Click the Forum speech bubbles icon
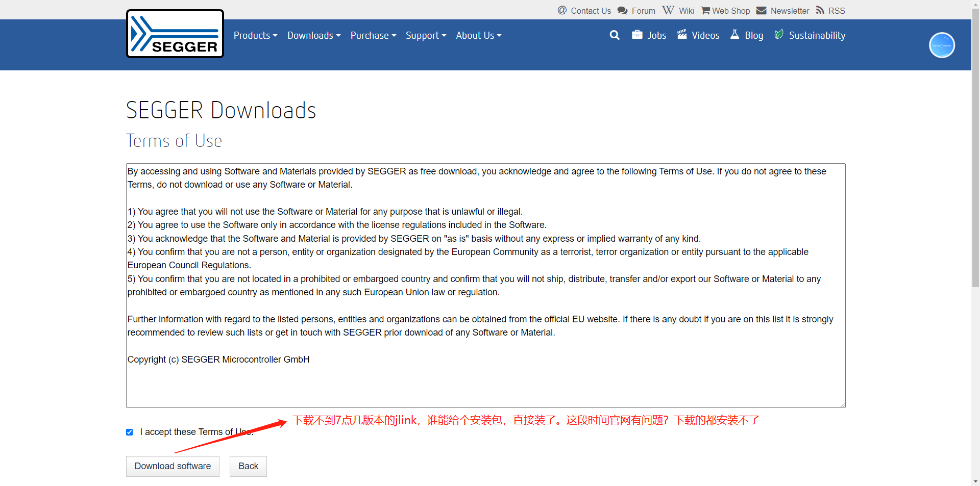Screen dimensions: 980x486 [x=622, y=10]
